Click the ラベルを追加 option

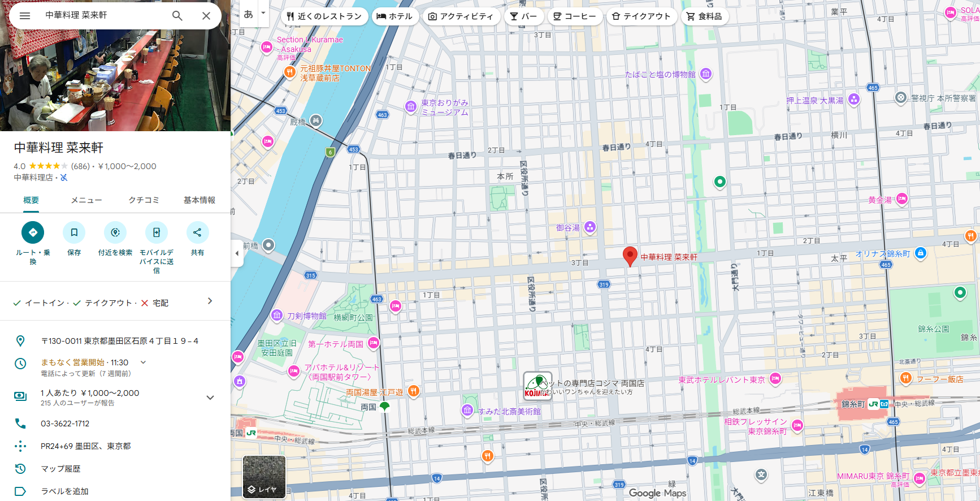click(64, 491)
